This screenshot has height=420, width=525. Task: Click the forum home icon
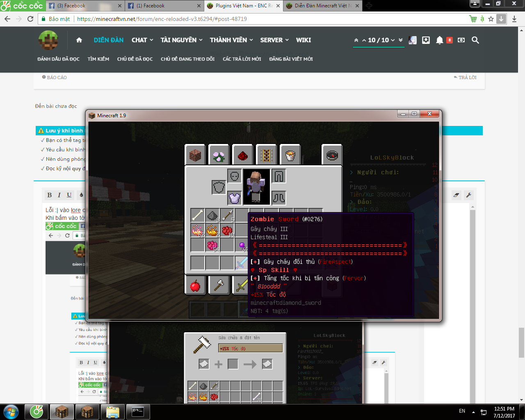79,40
